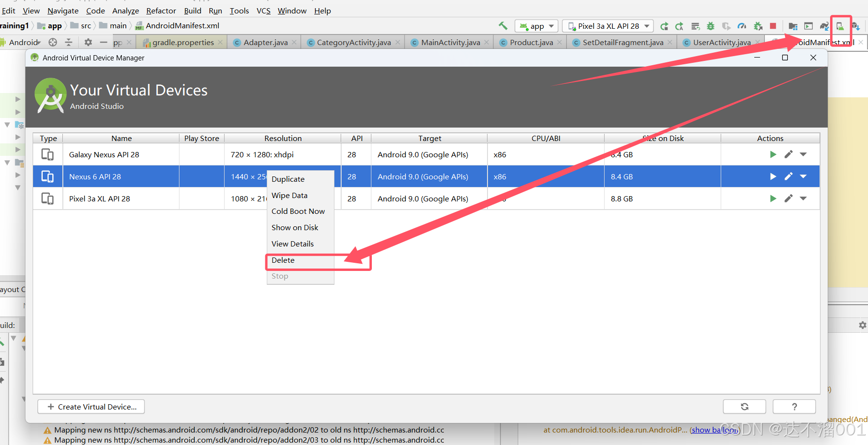The height and width of the screenshot is (445, 868).
Task: Open the AVD Manager toolbar icon
Action: tap(840, 26)
